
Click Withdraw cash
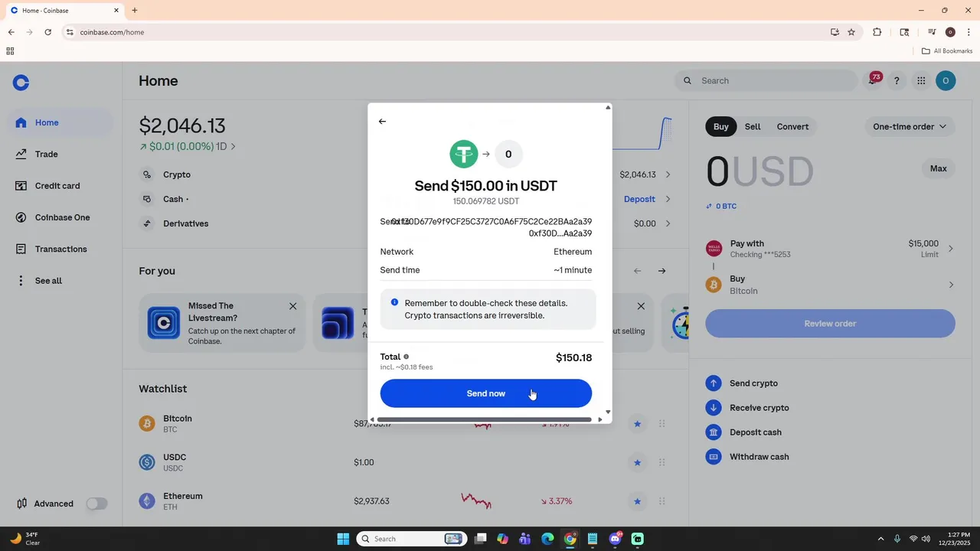click(747, 457)
